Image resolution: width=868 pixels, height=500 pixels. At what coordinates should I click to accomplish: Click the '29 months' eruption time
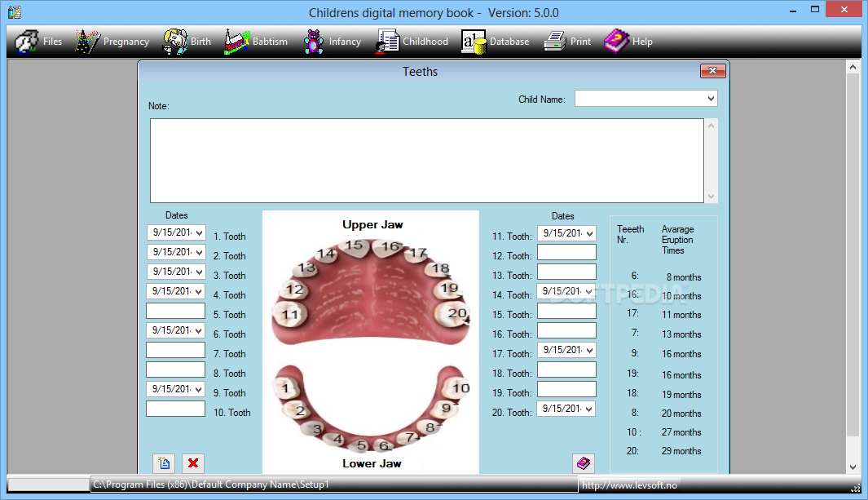(681, 451)
